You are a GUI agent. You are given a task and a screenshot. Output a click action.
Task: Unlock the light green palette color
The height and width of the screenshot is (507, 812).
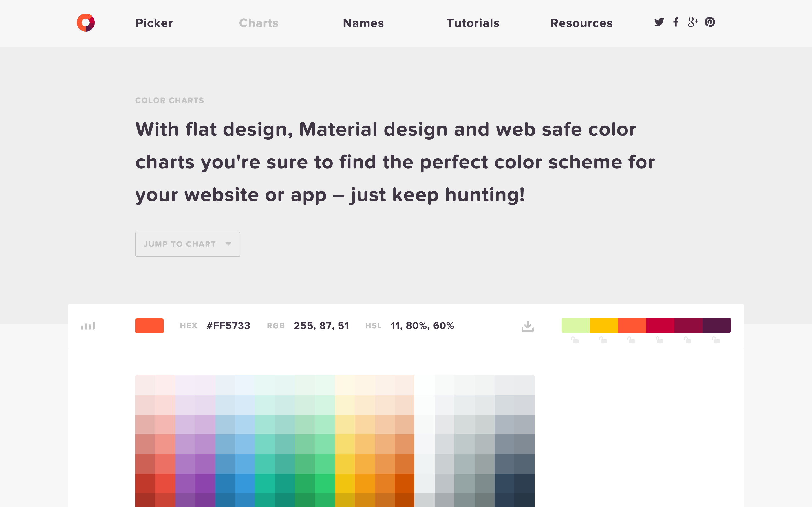[x=575, y=340]
